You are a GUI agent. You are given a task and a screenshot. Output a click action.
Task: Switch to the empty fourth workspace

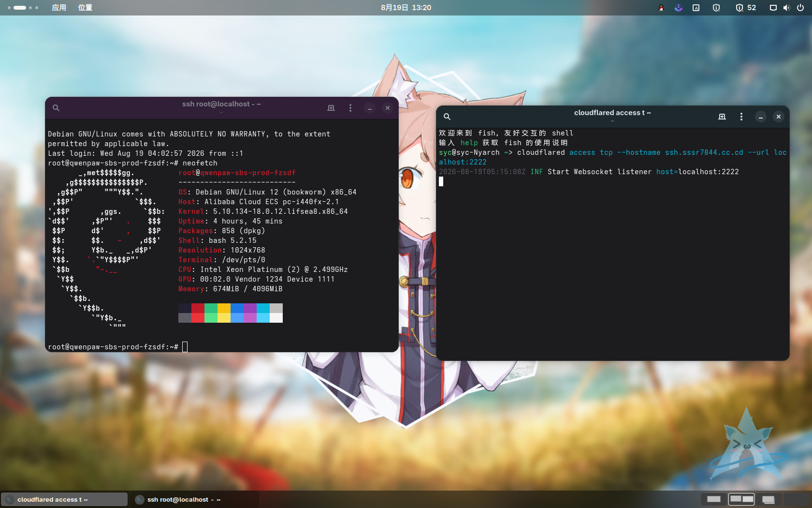[796, 499]
